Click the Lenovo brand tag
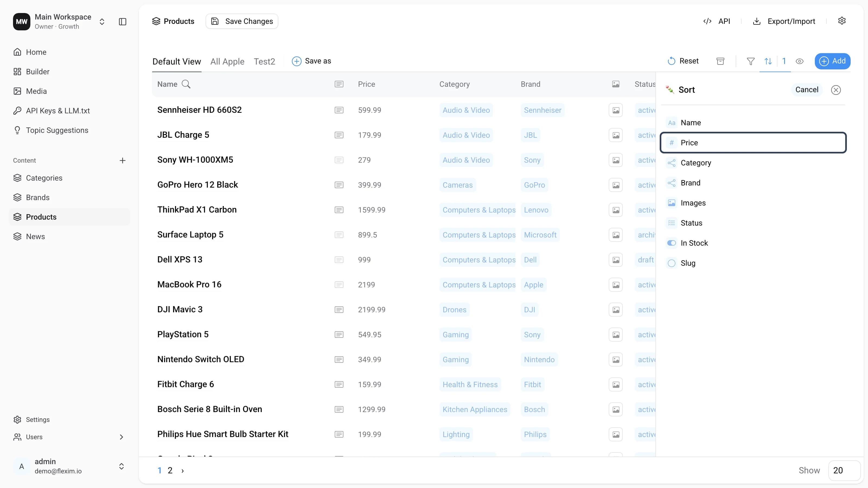This screenshot has width=868, height=488. 536,210
